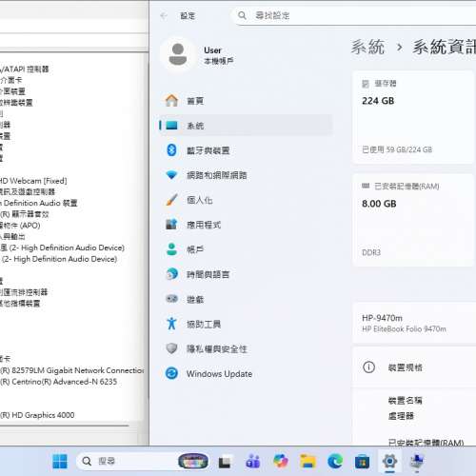Click the globe Time & language icon

(171, 274)
